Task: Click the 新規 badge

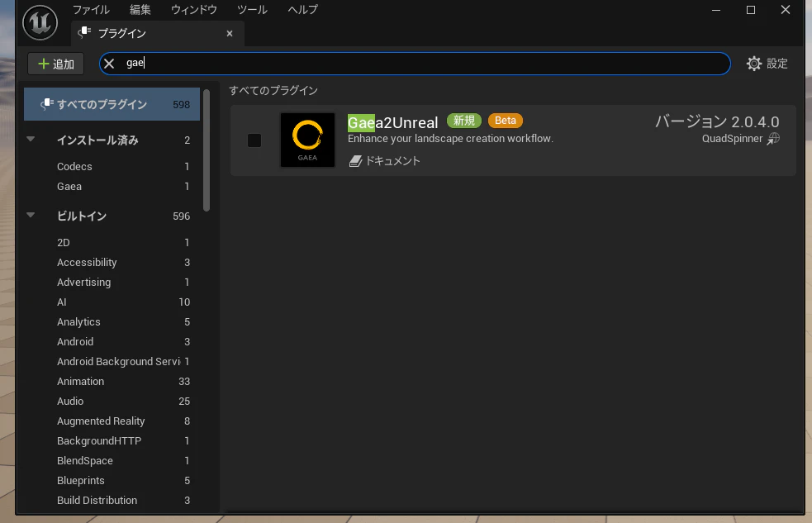Action: point(464,121)
